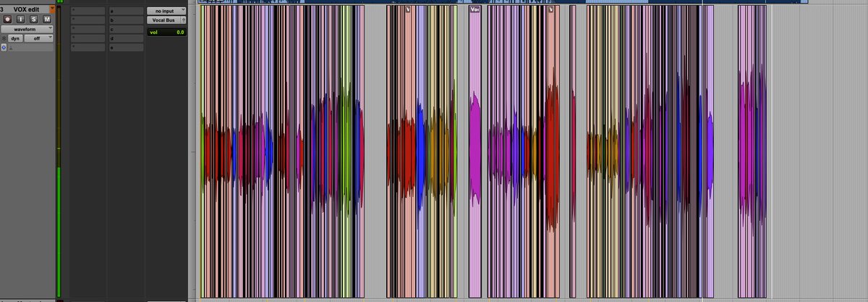Screen dimensions: 868x302
Task: Open the Vocal Bus output selector
Action: tap(163, 20)
